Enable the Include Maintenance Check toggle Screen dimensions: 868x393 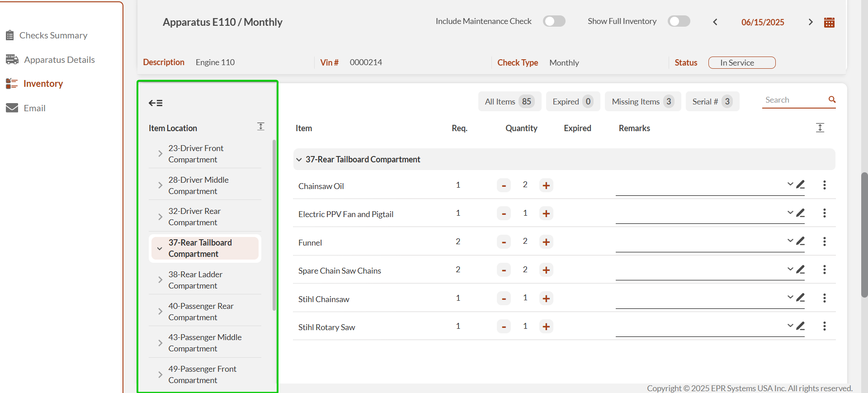(554, 21)
